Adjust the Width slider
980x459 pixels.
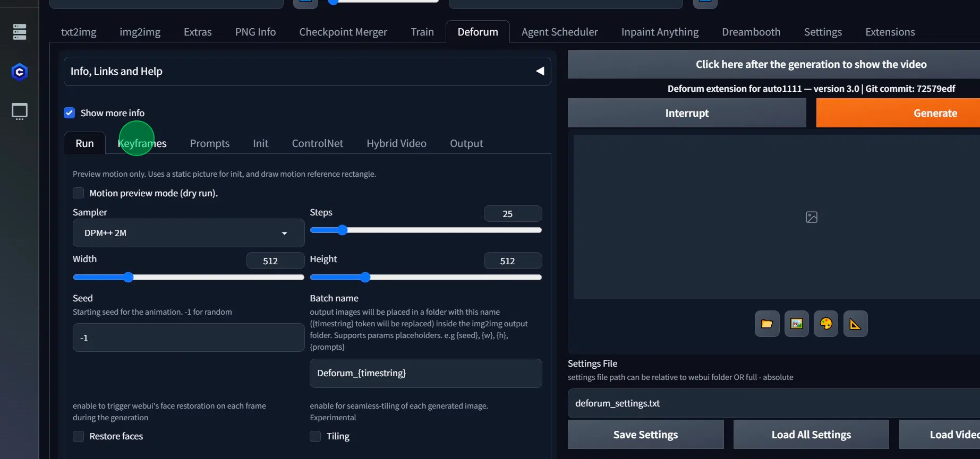coord(189,278)
